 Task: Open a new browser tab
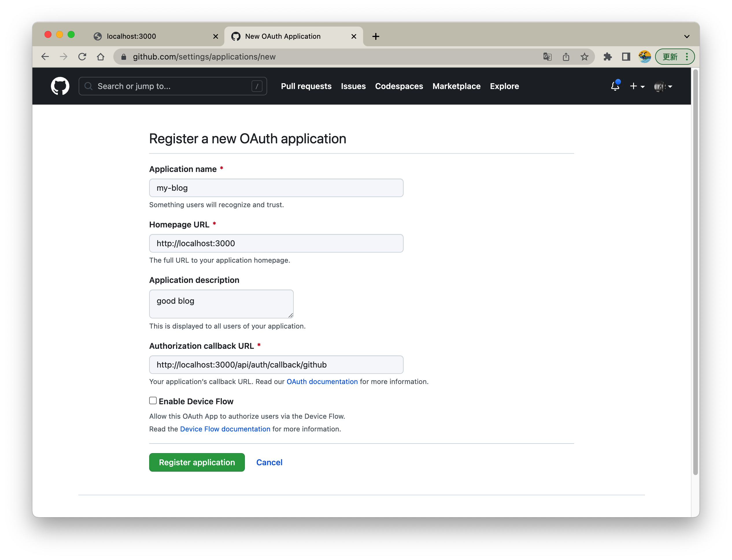[x=376, y=36]
